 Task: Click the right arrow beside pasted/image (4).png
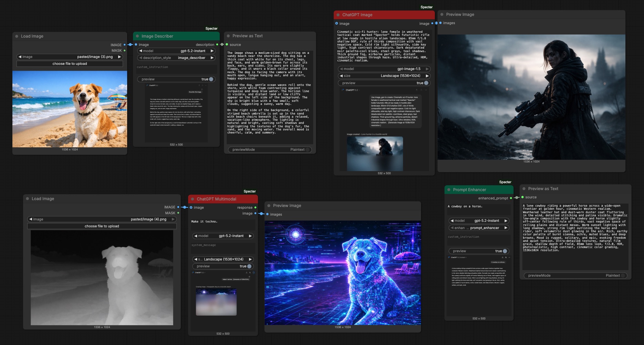173,219
